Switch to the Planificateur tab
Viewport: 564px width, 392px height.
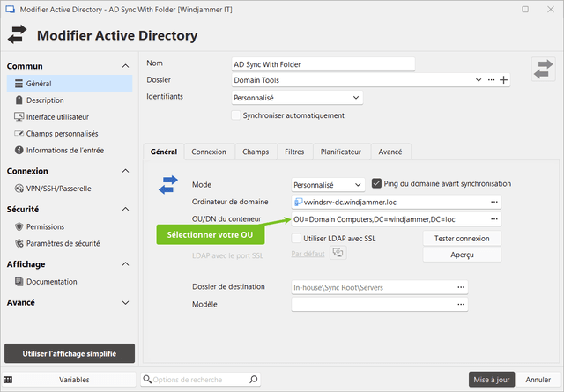click(x=341, y=152)
